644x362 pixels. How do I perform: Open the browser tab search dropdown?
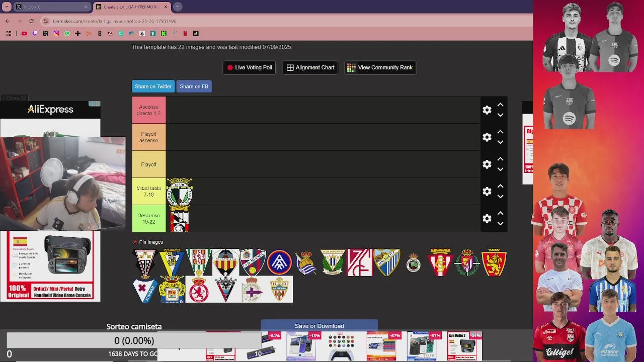point(7,7)
